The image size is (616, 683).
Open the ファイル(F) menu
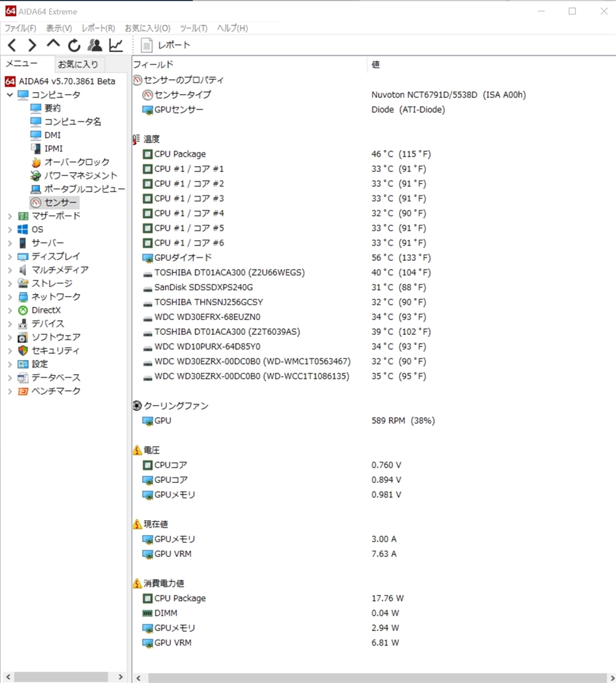click(20, 28)
